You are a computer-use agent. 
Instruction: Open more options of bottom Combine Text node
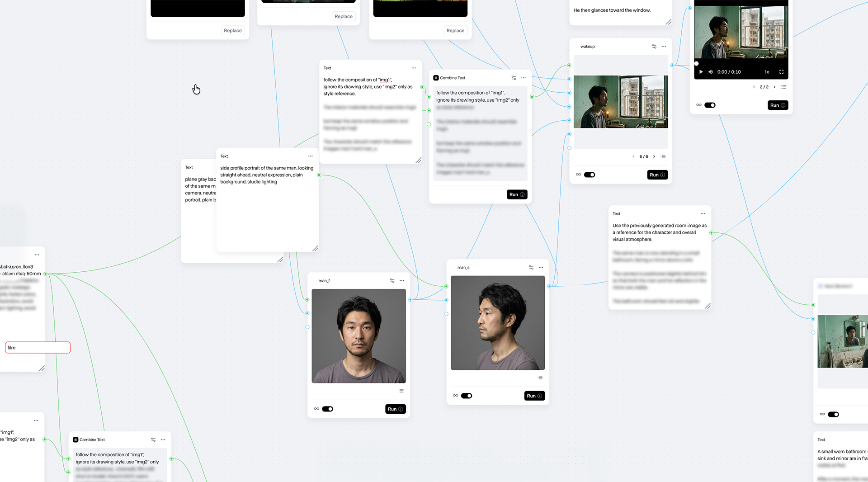163,439
